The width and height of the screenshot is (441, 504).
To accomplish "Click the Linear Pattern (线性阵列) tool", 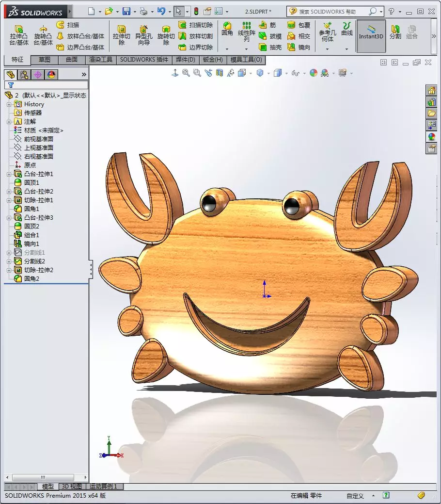I will tap(246, 32).
